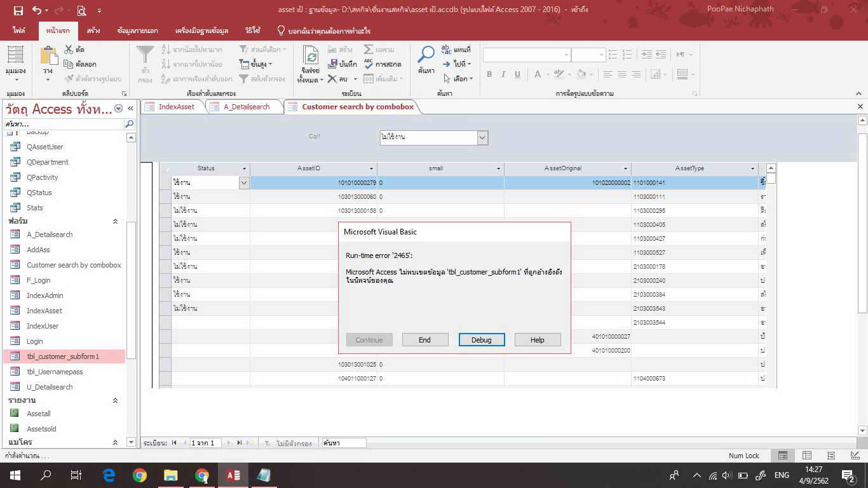Click the first record navigation arrow
This screenshot has width=868, height=488.
(174, 443)
